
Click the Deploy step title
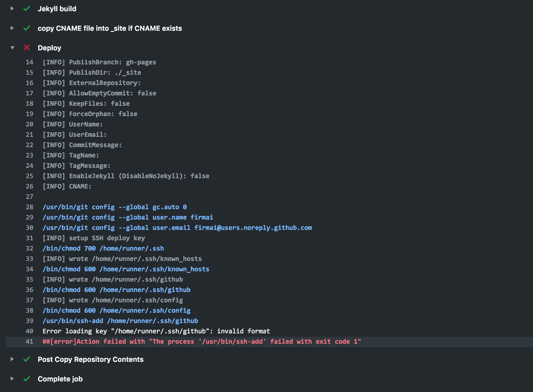(49, 48)
